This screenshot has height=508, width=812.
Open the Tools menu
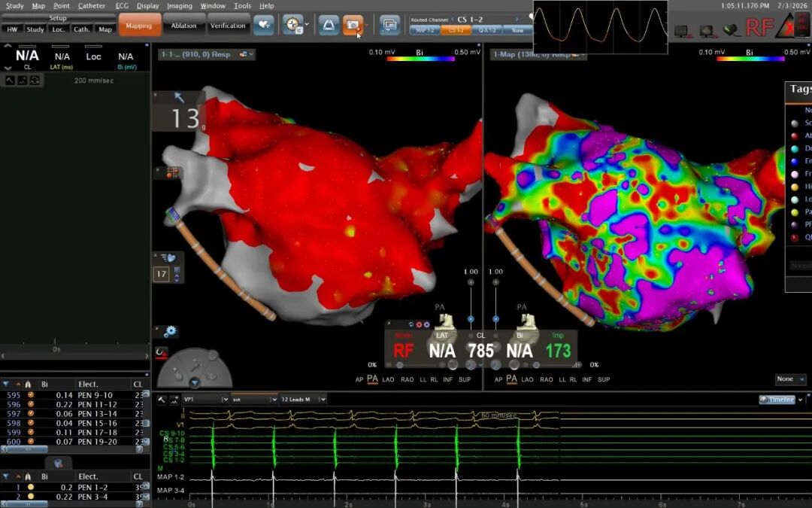coord(242,6)
